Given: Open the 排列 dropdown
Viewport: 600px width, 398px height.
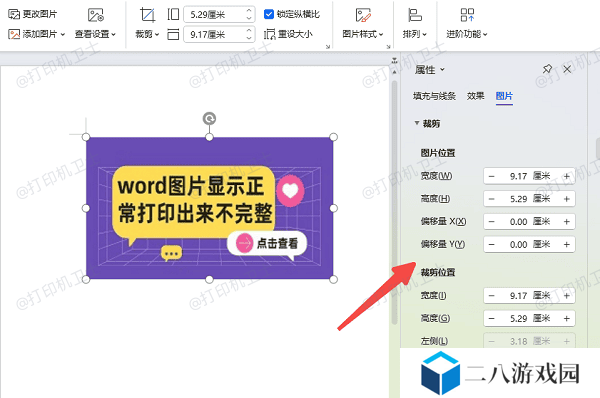Looking at the screenshot, I should 424,34.
